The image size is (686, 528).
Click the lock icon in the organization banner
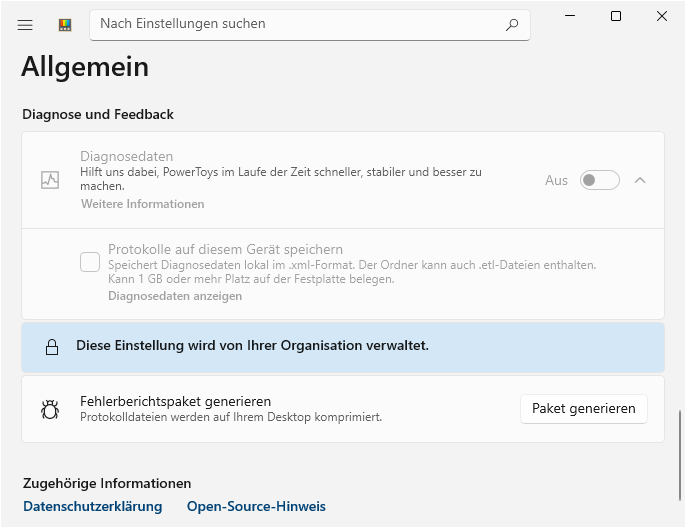(x=52, y=347)
